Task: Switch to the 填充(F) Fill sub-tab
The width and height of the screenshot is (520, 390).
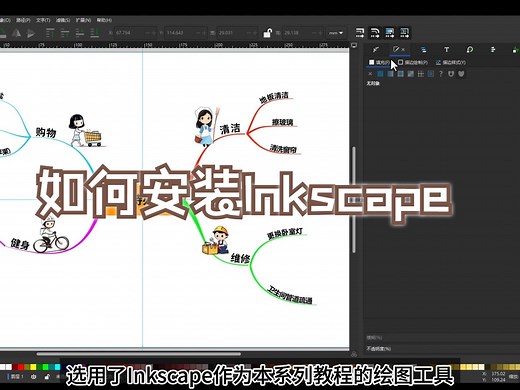Action: click(379, 62)
